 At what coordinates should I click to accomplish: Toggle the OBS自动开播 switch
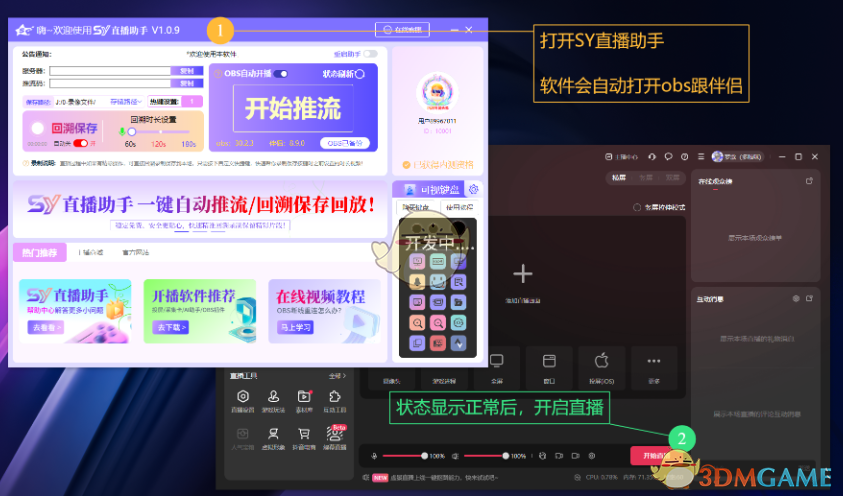tap(281, 74)
